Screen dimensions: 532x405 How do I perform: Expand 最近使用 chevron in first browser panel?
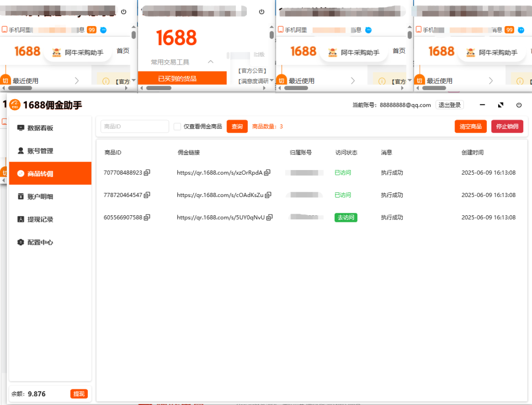[x=77, y=81]
